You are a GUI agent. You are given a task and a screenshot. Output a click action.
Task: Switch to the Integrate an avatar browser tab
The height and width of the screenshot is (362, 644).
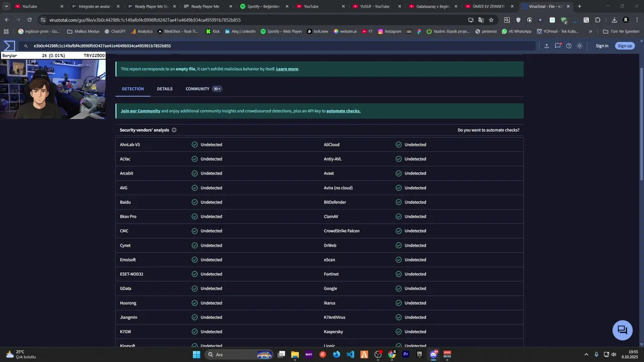point(96,7)
